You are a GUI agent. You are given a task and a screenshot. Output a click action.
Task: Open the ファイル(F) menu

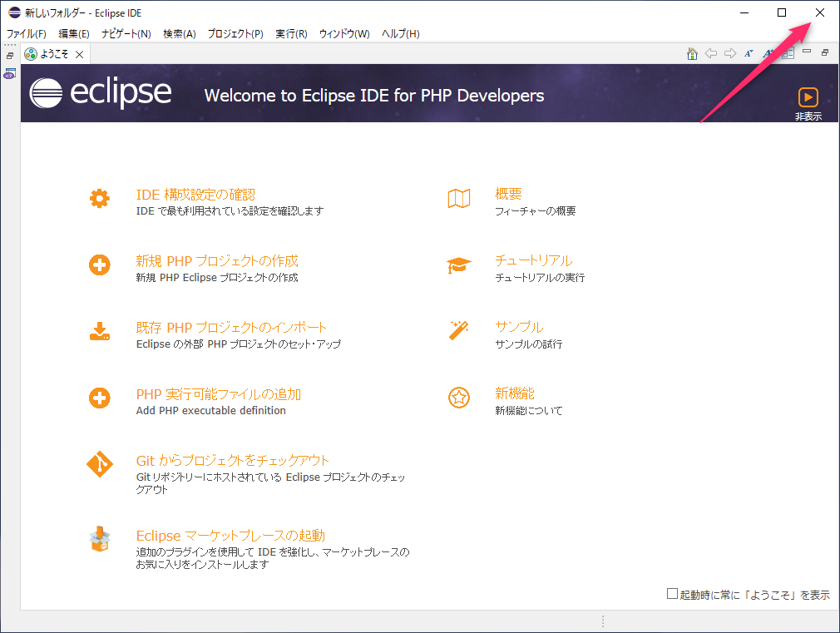[x=27, y=34]
